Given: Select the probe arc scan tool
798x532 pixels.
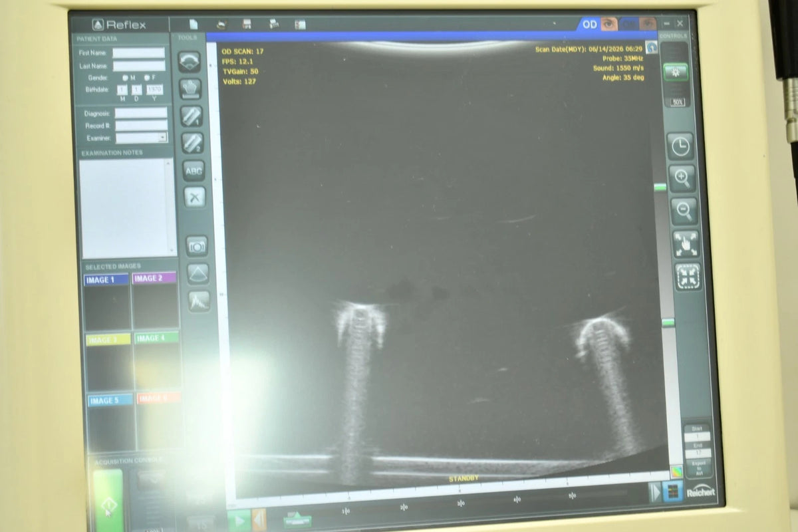Looking at the screenshot, I should 190,61.
